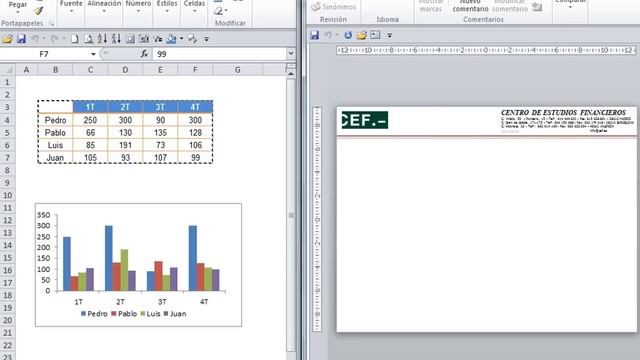The width and height of the screenshot is (640, 360).
Task: Expand the Name Box dropdown
Action: point(93,54)
